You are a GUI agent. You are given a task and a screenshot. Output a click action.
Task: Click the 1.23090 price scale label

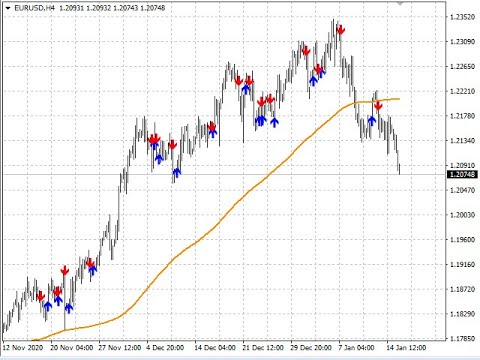(x=462, y=42)
